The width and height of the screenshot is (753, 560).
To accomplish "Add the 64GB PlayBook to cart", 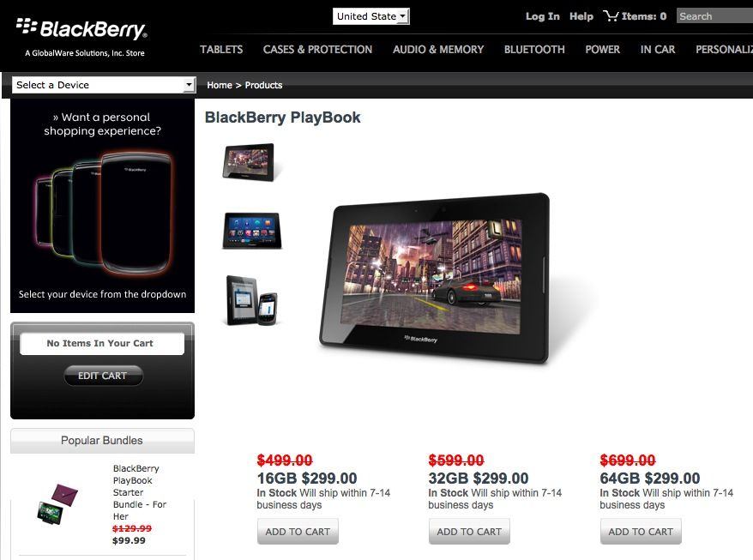I will [641, 531].
